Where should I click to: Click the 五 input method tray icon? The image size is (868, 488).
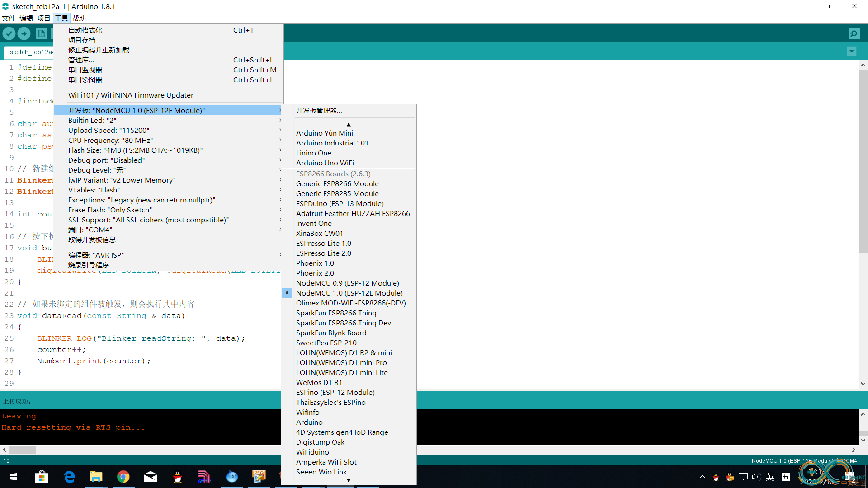pyautogui.click(x=786, y=477)
